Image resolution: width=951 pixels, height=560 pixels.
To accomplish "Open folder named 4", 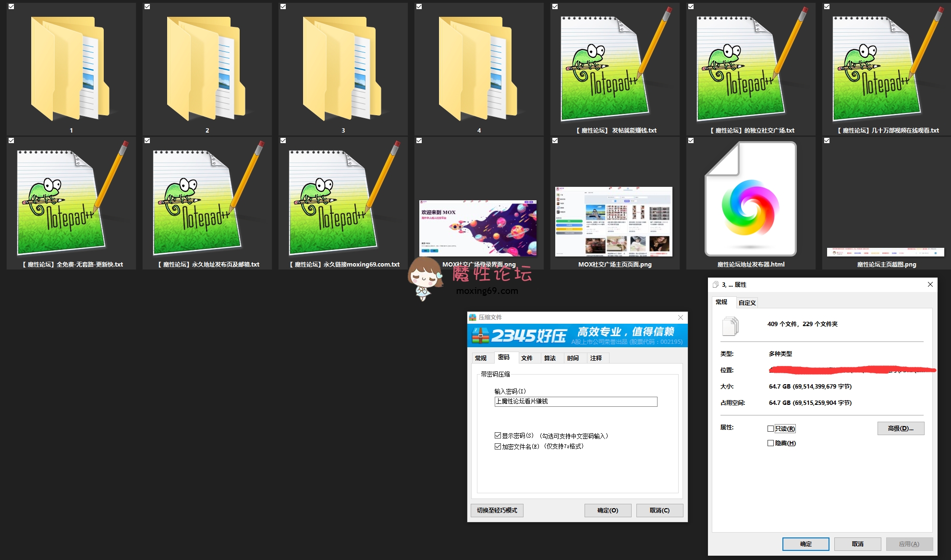I will point(478,69).
